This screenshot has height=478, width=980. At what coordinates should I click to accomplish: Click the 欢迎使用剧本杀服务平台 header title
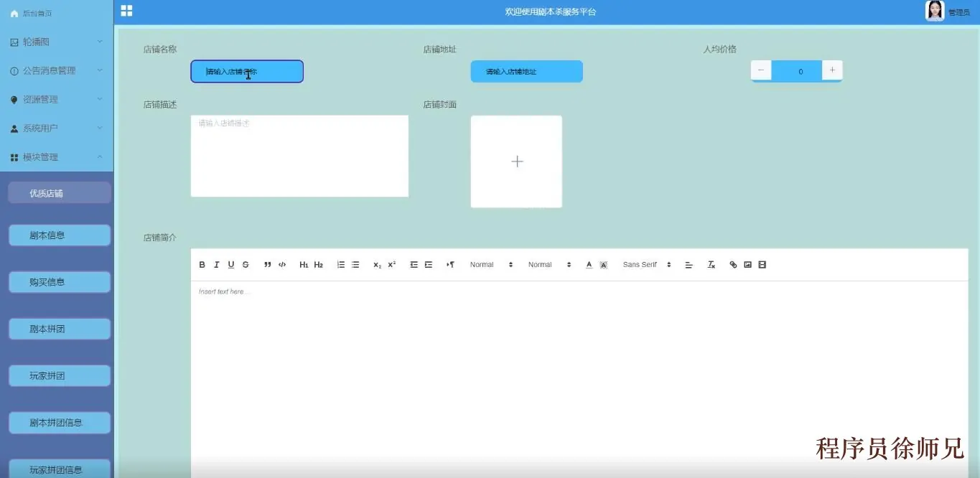(551, 12)
